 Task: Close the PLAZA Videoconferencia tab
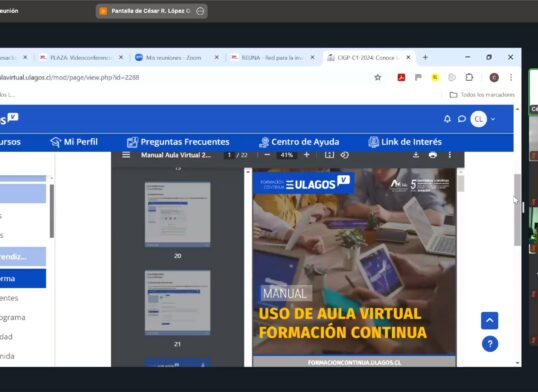click(x=121, y=57)
